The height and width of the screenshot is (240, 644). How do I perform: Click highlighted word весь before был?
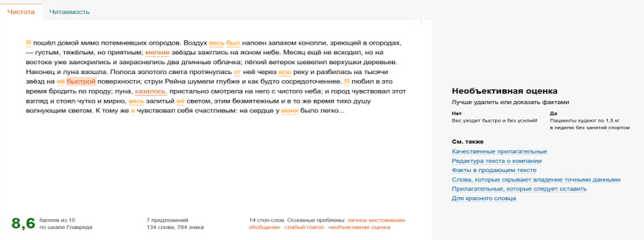(216, 43)
